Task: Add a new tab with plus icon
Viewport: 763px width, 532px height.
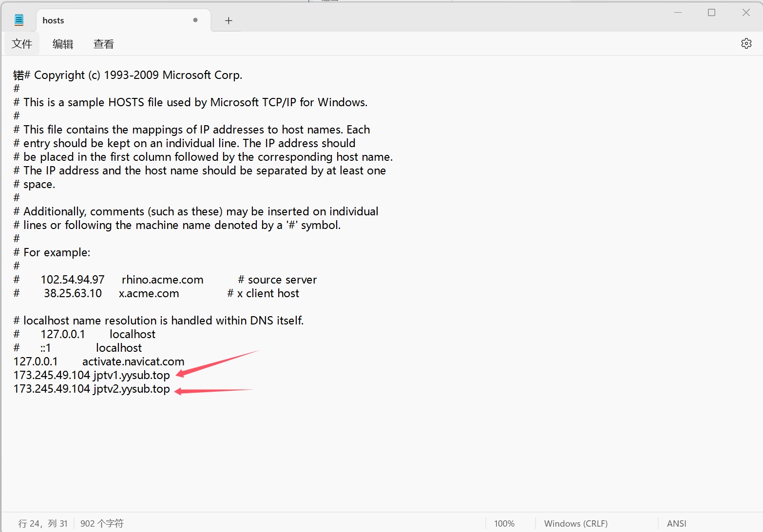Action: tap(229, 20)
